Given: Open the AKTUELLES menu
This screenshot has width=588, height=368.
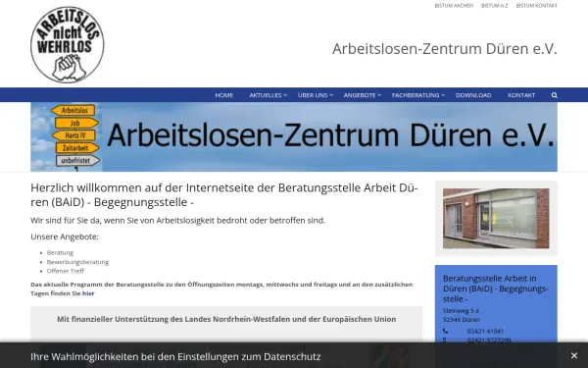Looking at the screenshot, I should [266, 95].
